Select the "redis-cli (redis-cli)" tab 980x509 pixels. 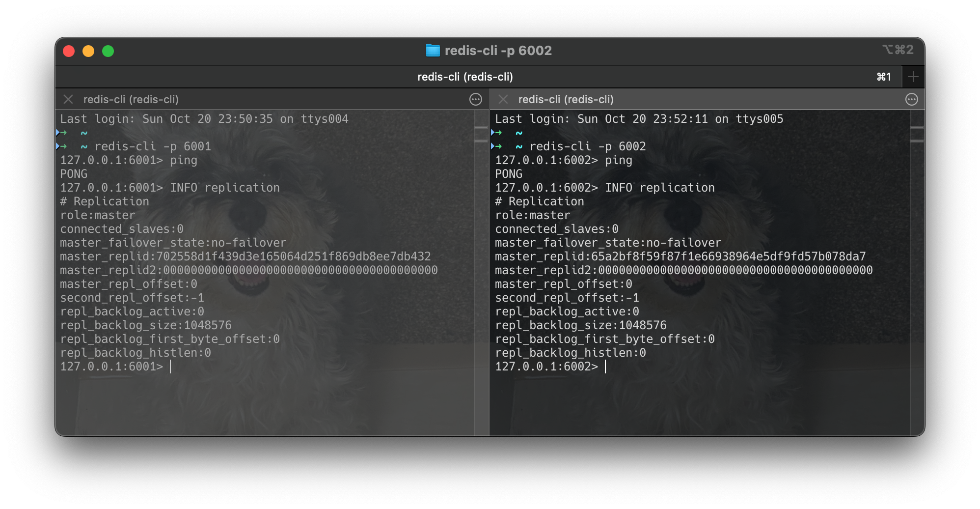pos(464,76)
